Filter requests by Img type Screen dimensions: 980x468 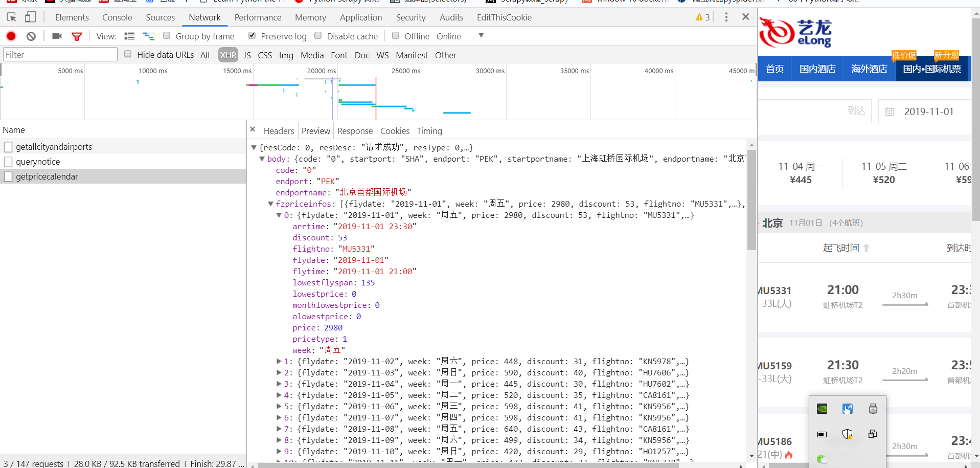pyautogui.click(x=286, y=55)
